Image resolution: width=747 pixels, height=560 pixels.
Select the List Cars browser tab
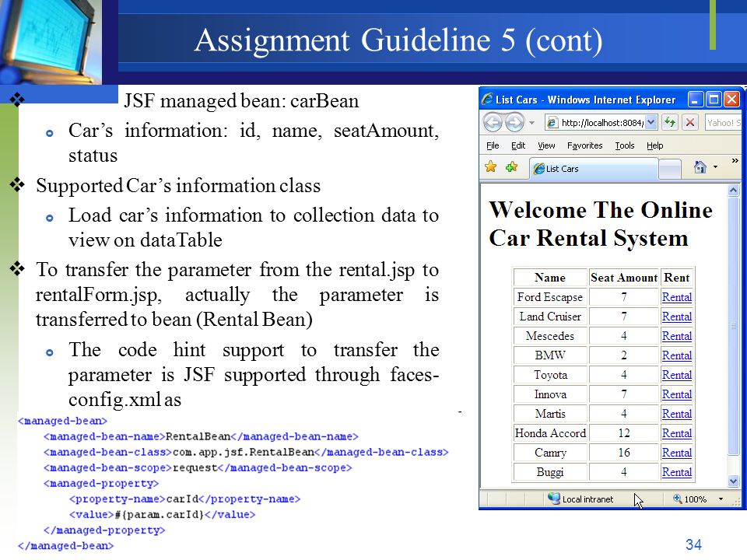point(594,169)
